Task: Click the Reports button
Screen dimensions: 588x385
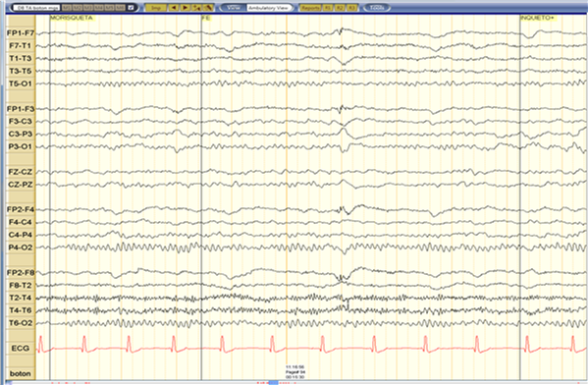Action: (x=310, y=8)
